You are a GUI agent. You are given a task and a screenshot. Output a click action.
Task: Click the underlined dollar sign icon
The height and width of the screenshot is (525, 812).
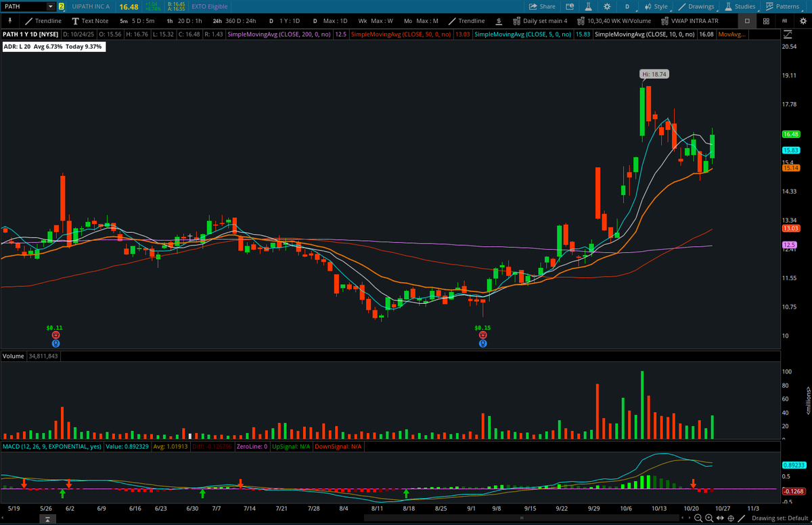pos(499,21)
